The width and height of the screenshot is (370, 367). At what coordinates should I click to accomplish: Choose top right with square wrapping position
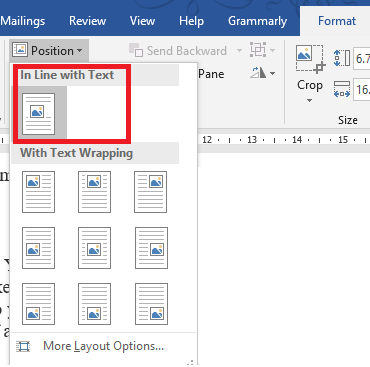click(x=151, y=192)
